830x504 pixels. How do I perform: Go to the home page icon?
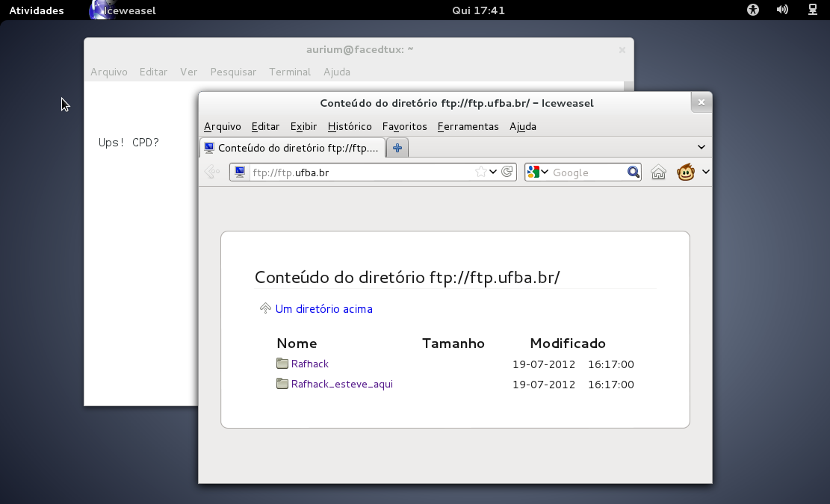[658, 172]
